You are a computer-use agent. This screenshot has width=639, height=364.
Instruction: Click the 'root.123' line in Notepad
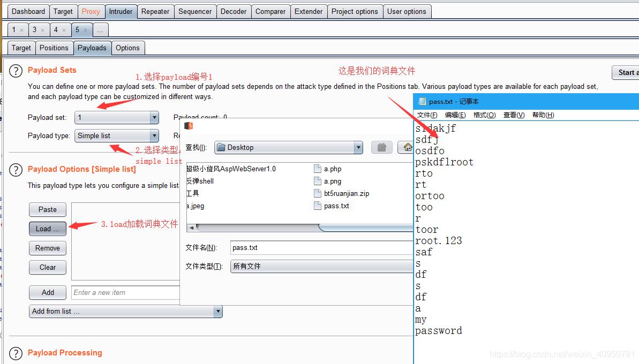pyautogui.click(x=439, y=241)
